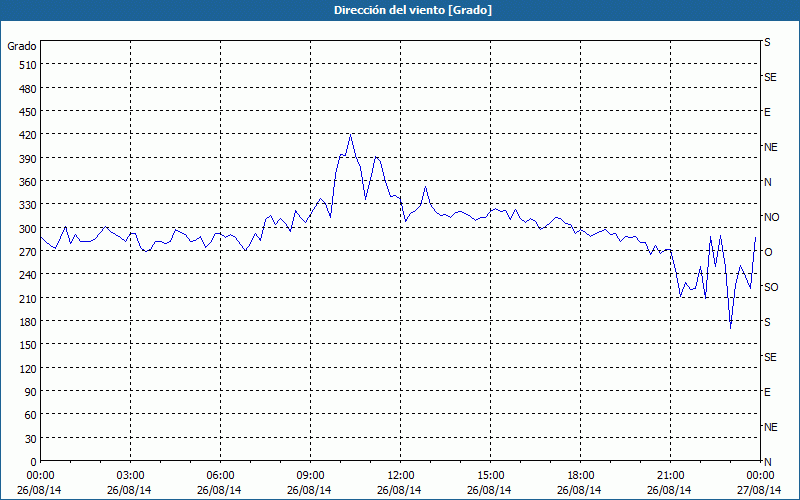Select the 120 degree axis label
The height and width of the screenshot is (500, 800).
click(28, 369)
